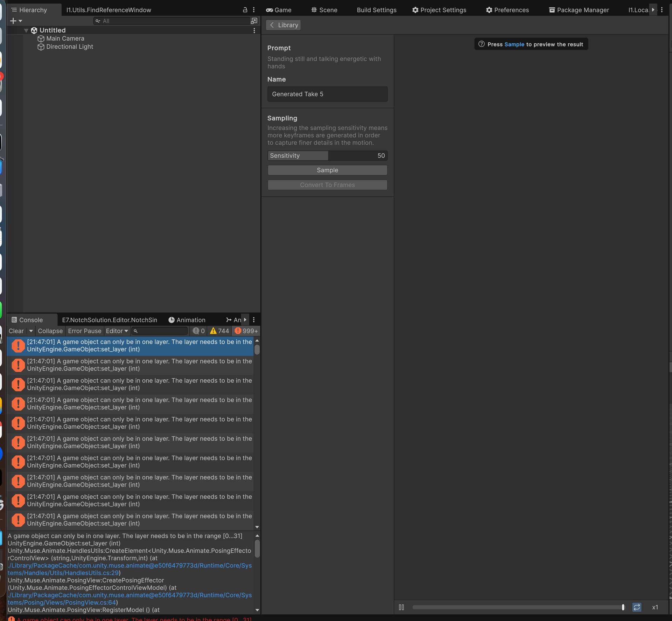The width and height of the screenshot is (672, 621).
Task: Click the search magnifier icon in the Console filter
Action: tap(135, 331)
